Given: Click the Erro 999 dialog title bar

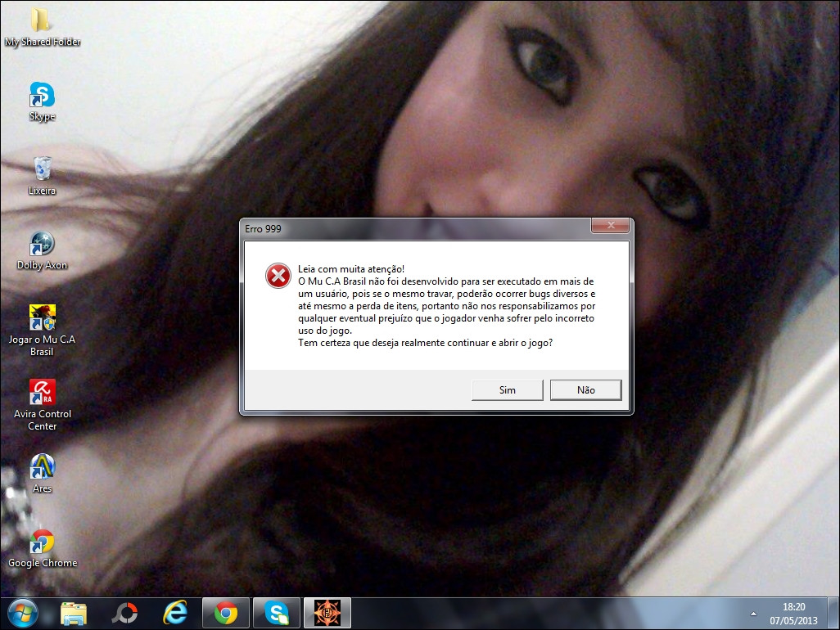Looking at the screenshot, I should click(x=409, y=227).
